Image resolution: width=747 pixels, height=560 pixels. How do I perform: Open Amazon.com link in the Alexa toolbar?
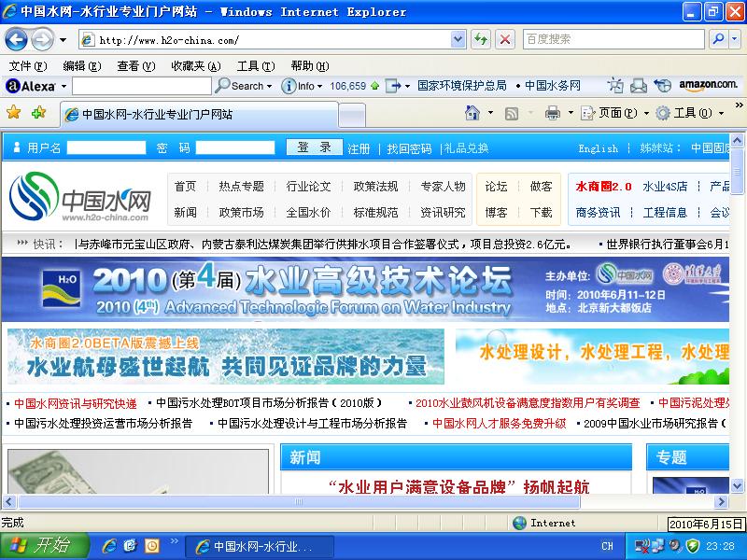click(x=709, y=85)
